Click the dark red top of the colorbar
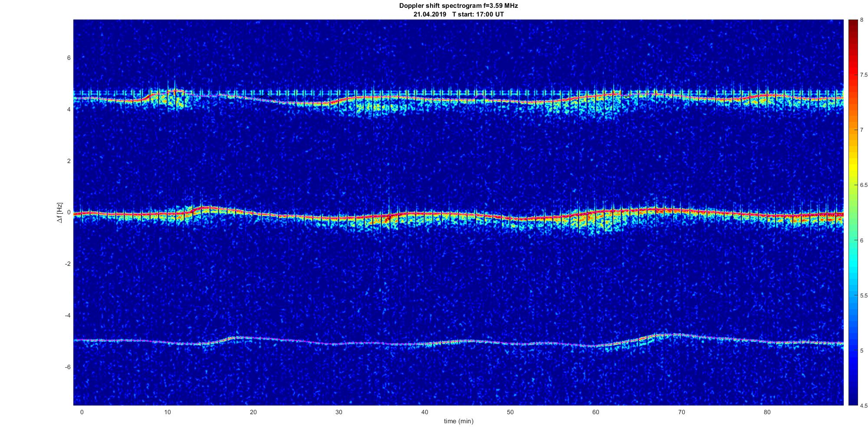868x435 pixels. pos(853,23)
